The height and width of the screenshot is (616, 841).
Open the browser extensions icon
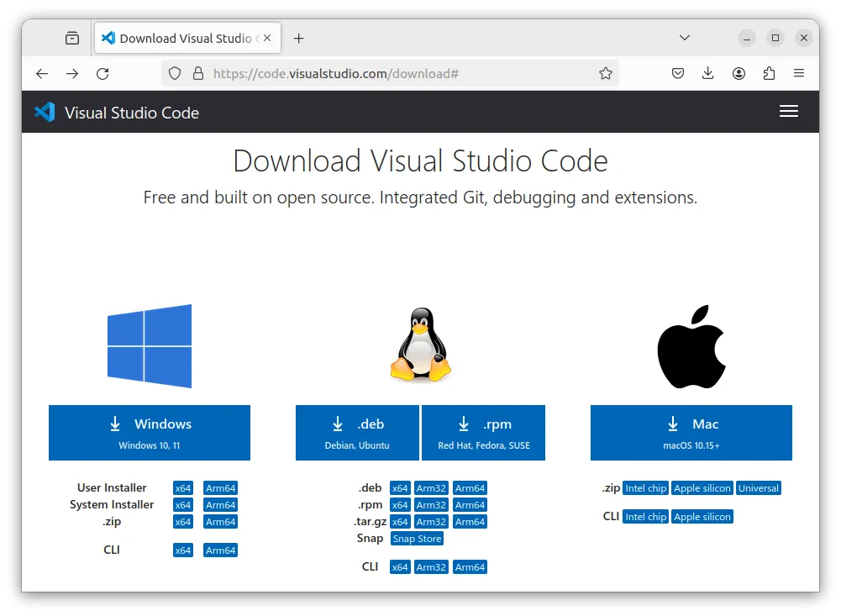click(769, 74)
